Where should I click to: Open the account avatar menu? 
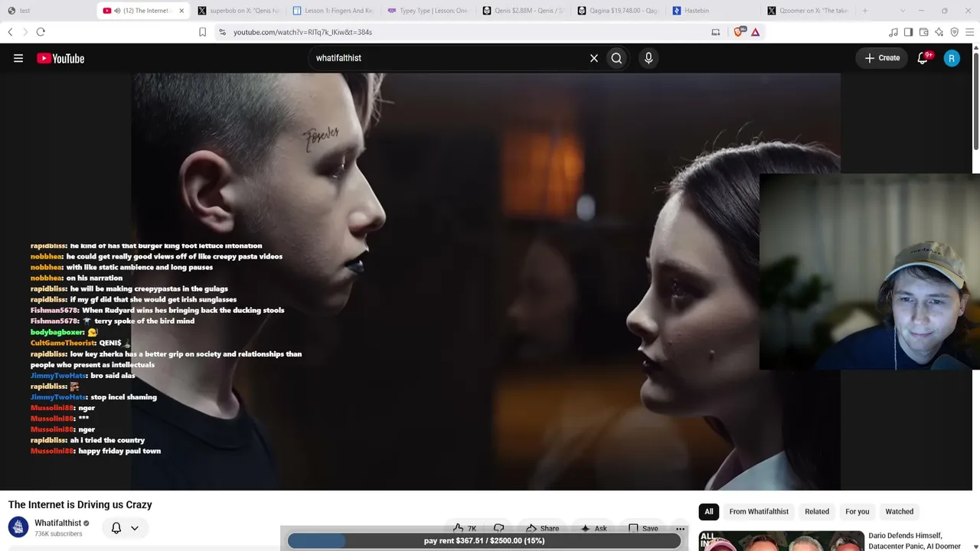click(x=952, y=58)
